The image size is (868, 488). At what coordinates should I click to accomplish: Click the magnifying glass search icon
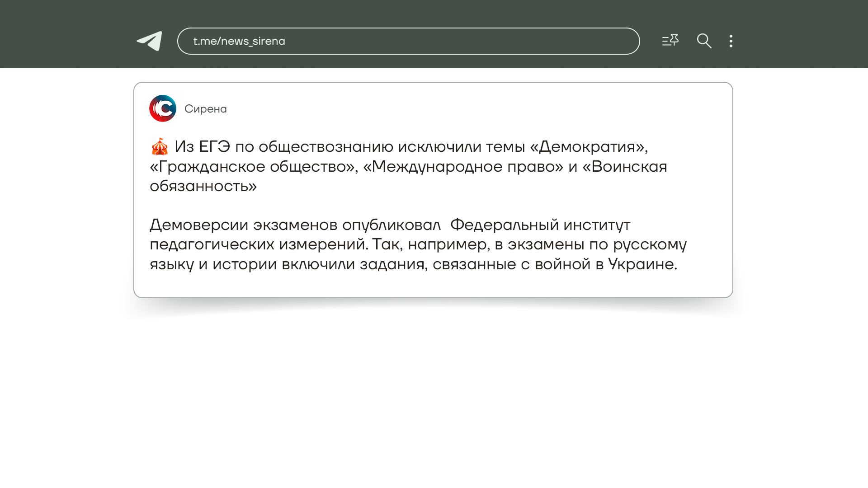pos(704,41)
